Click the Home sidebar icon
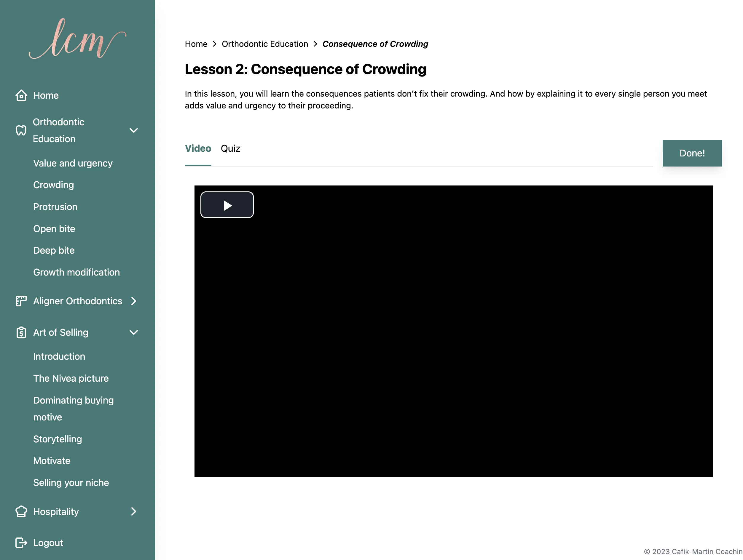Viewport: 743px width, 560px height. pyautogui.click(x=20, y=95)
